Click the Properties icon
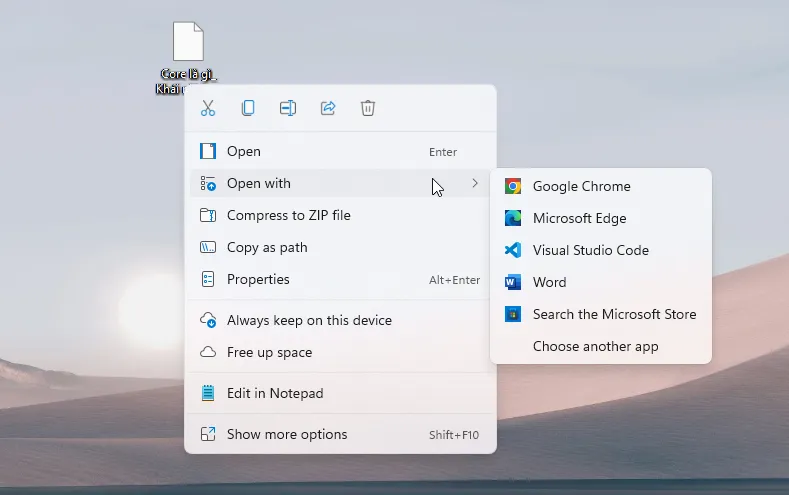 [x=208, y=279]
